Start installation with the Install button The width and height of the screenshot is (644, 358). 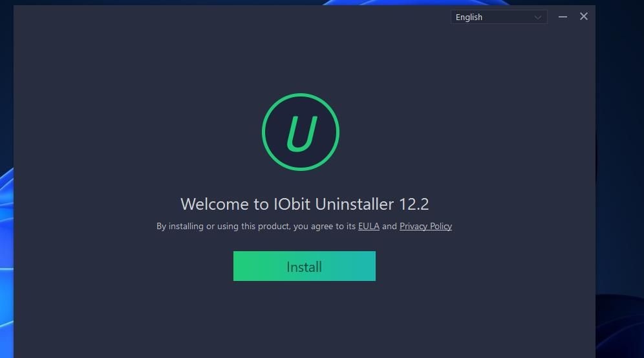305,266
